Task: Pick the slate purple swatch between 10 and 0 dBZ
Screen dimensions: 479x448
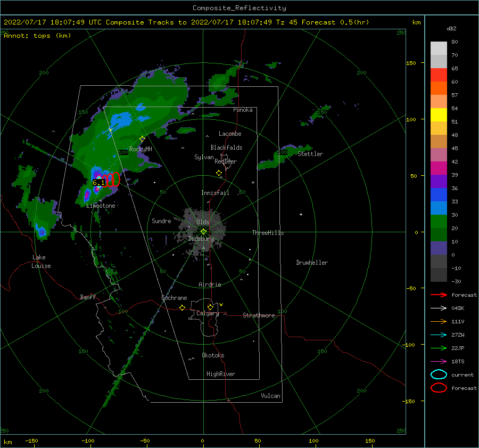Action: coord(439,248)
